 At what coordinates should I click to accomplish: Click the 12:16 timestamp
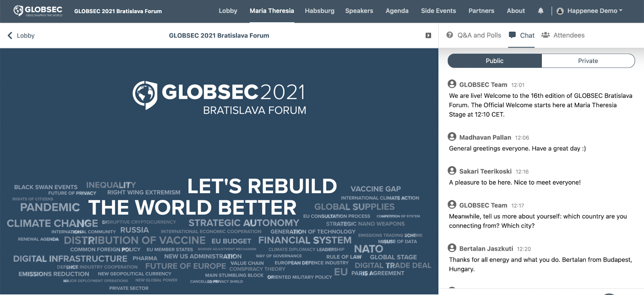tap(522, 172)
